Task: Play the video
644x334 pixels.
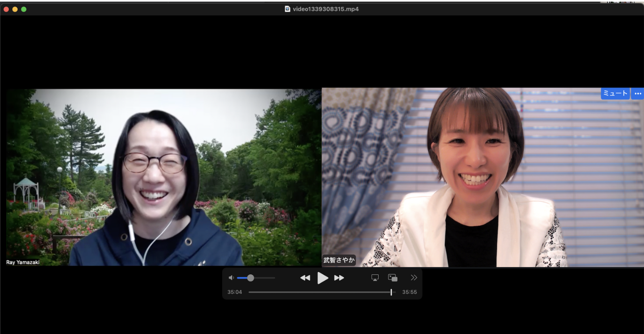Action: [322, 278]
